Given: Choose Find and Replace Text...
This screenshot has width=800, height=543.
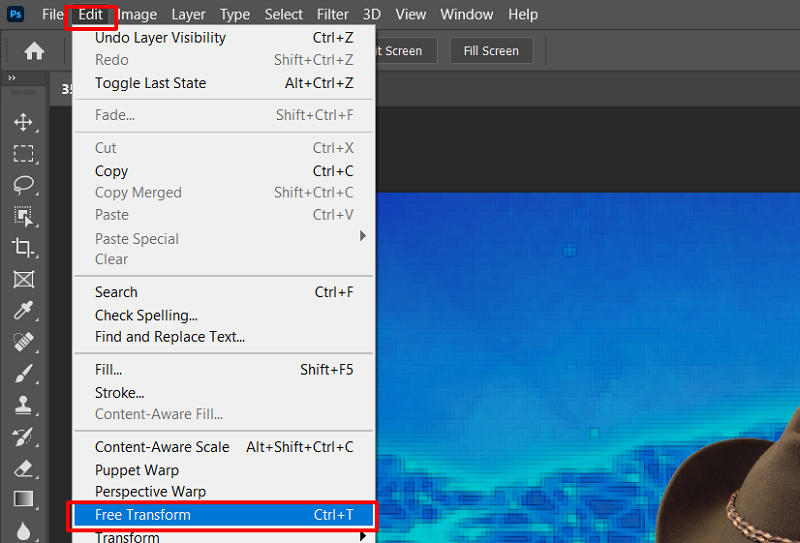Looking at the screenshot, I should pos(224,337).
